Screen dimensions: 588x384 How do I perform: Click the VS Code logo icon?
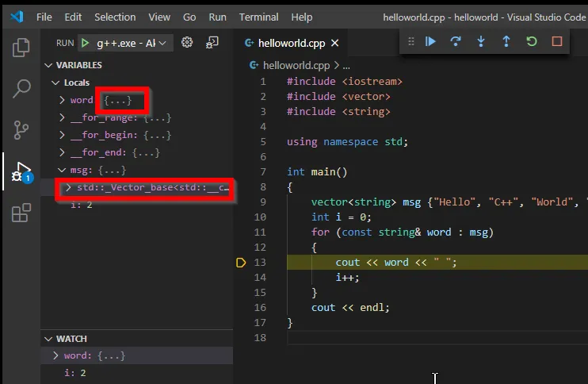point(17,17)
